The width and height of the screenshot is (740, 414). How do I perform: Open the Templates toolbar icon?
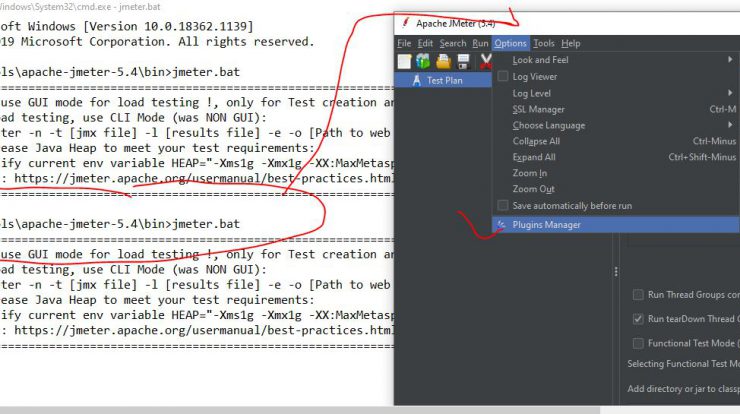point(423,61)
